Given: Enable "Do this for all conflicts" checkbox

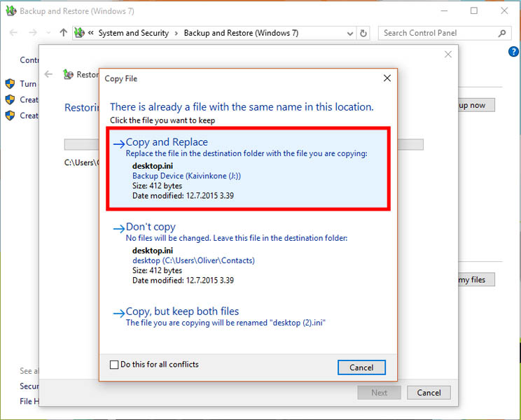Looking at the screenshot, I should (114, 365).
